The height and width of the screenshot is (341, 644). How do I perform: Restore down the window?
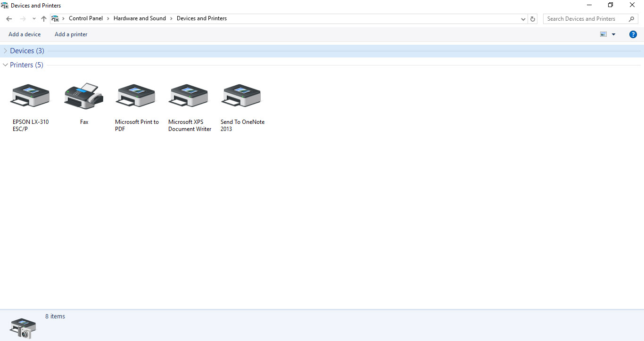click(611, 5)
